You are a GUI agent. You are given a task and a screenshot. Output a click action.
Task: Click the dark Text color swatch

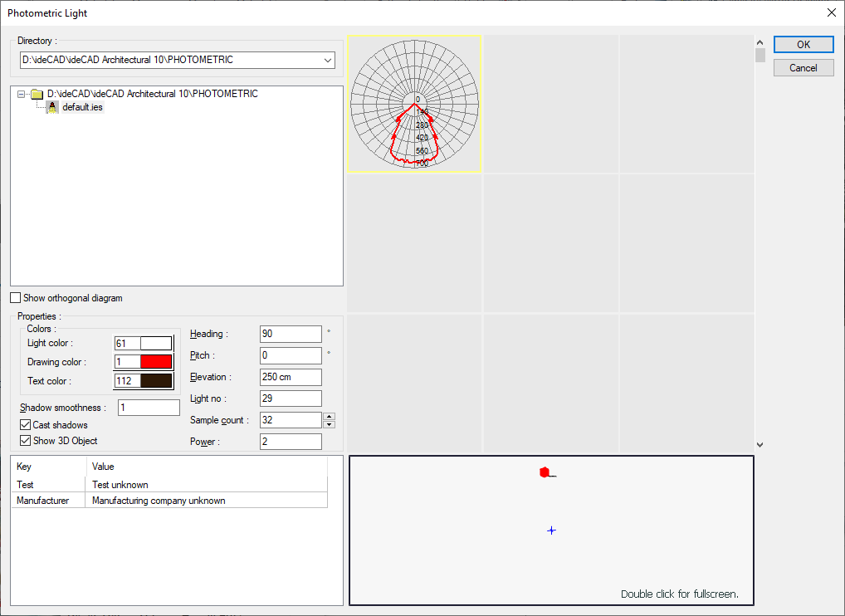point(156,381)
